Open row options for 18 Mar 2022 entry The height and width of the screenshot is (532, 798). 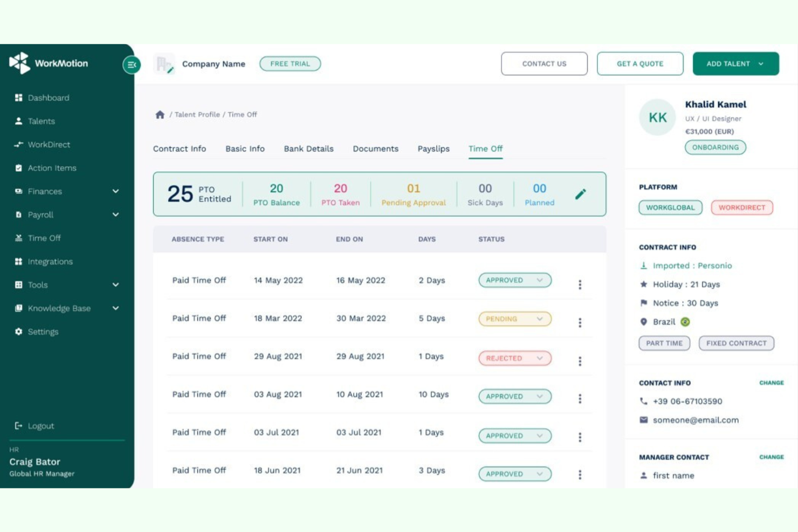click(x=580, y=322)
